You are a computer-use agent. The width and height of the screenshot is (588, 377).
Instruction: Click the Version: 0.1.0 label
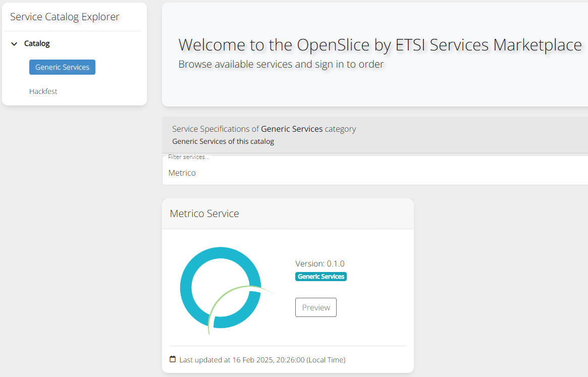tap(319, 263)
